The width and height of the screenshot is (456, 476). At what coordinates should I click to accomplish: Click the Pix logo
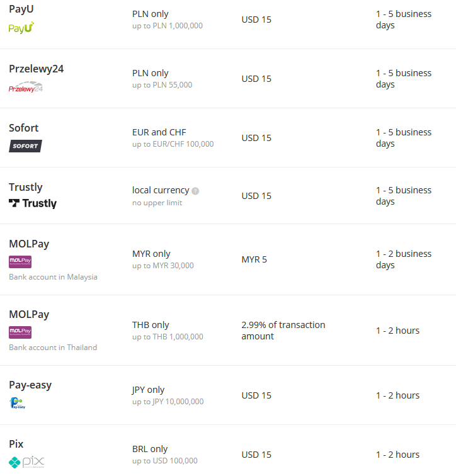click(x=26, y=462)
